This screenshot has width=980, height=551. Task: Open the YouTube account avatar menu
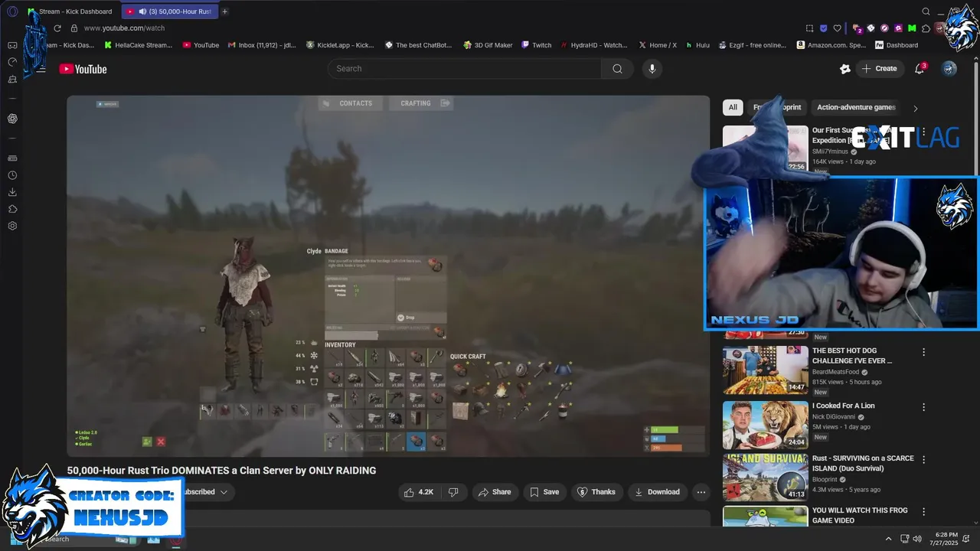point(949,69)
